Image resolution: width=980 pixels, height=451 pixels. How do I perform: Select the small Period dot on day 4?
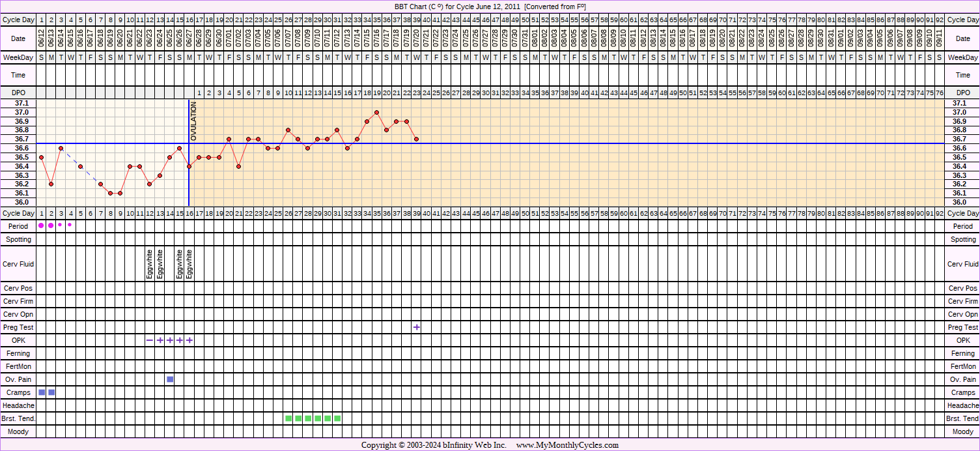point(70,225)
